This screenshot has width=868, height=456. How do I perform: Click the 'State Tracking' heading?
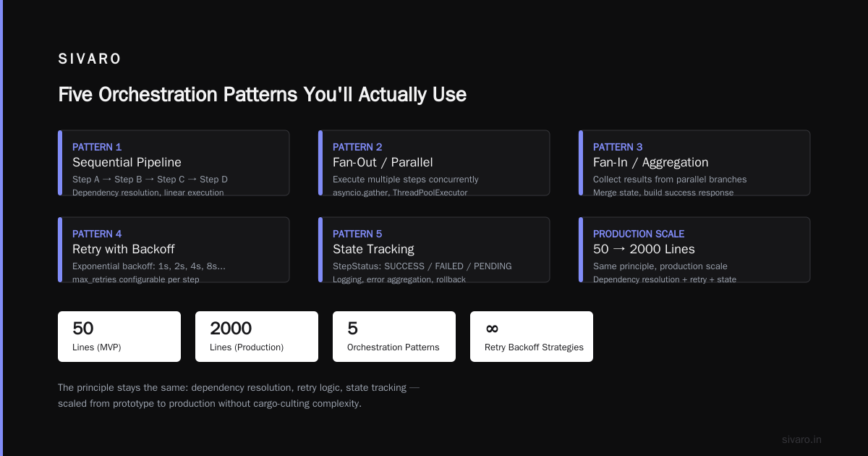[x=373, y=249]
